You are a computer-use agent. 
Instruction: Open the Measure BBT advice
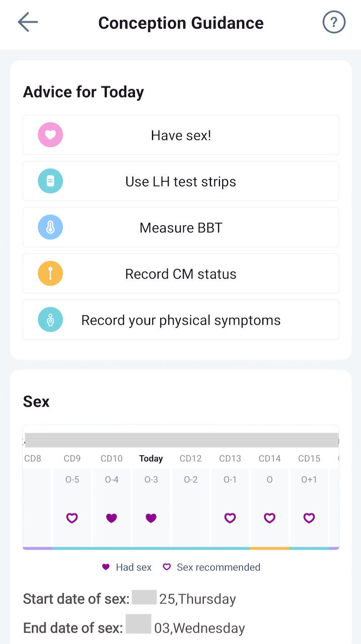pos(181,227)
